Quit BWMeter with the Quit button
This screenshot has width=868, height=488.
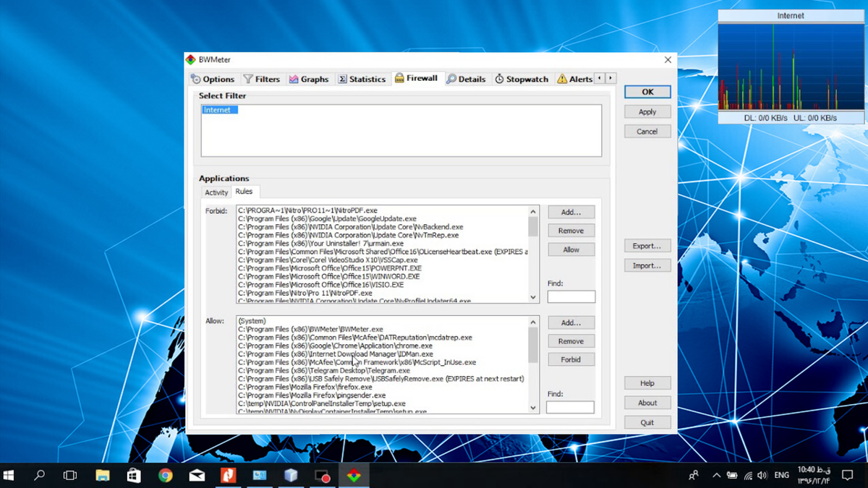(647, 422)
